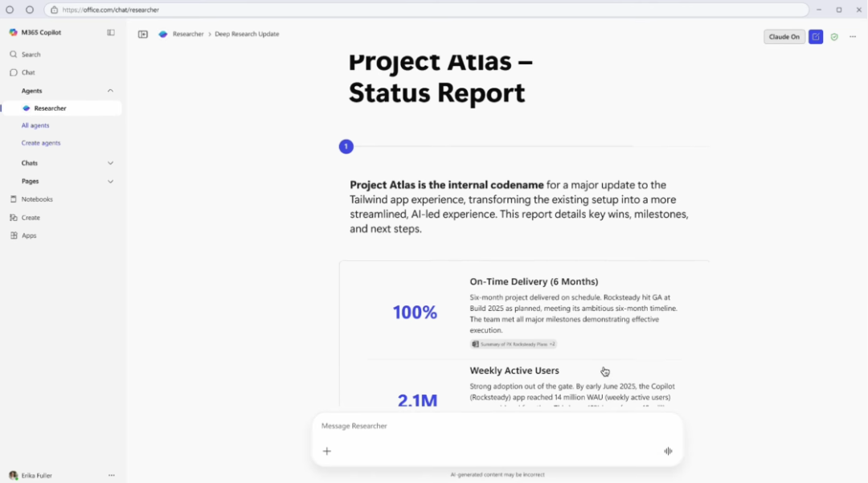This screenshot has width=868, height=483.
Task: Click the Notebooks icon in the sidebar
Action: 14,199
